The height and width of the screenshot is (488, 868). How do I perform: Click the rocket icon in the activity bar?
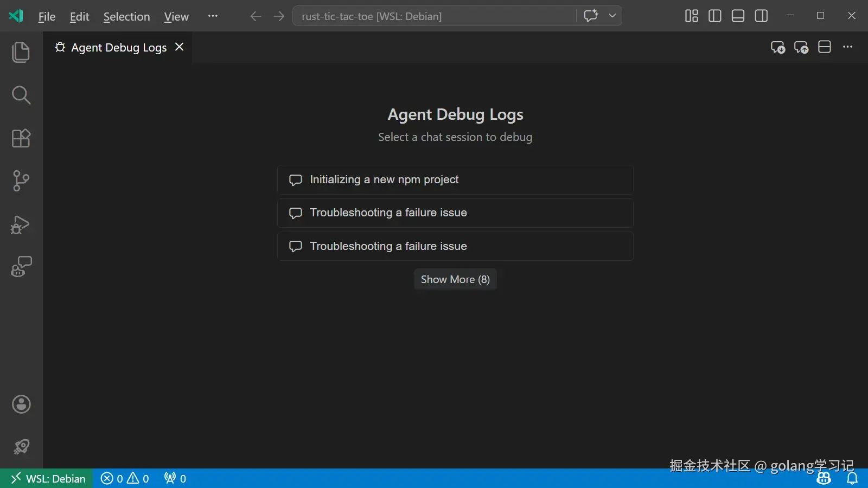click(21, 447)
